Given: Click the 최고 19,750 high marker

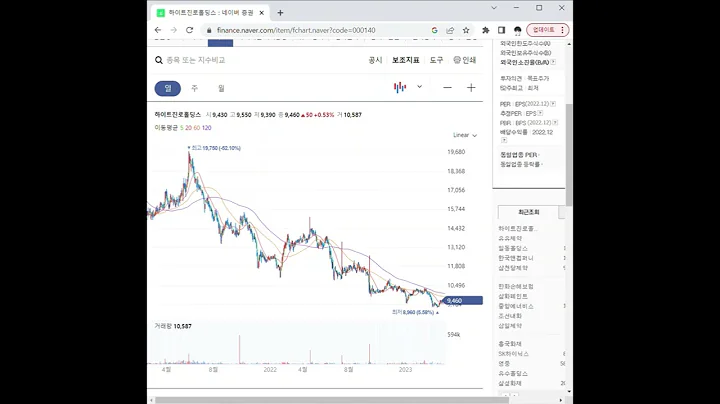Looking at the screenshot, I should click(x=215, y=148).
